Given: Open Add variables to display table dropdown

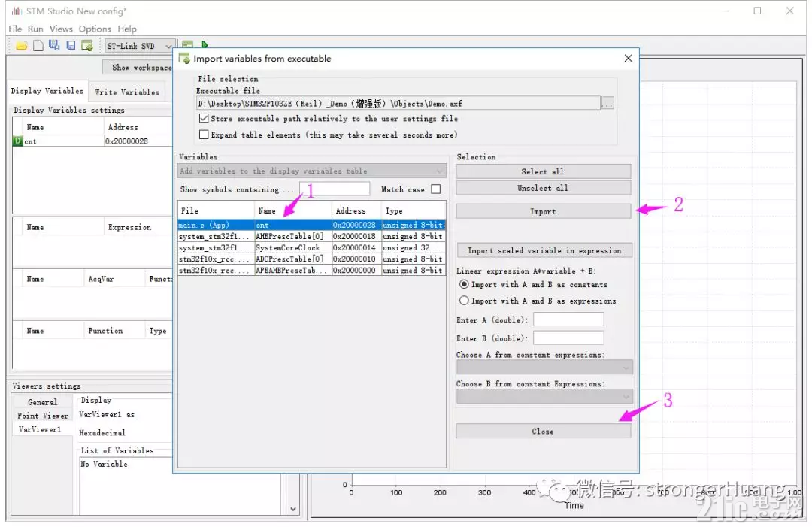Looking at the screenshot, I should click(312, 171).
